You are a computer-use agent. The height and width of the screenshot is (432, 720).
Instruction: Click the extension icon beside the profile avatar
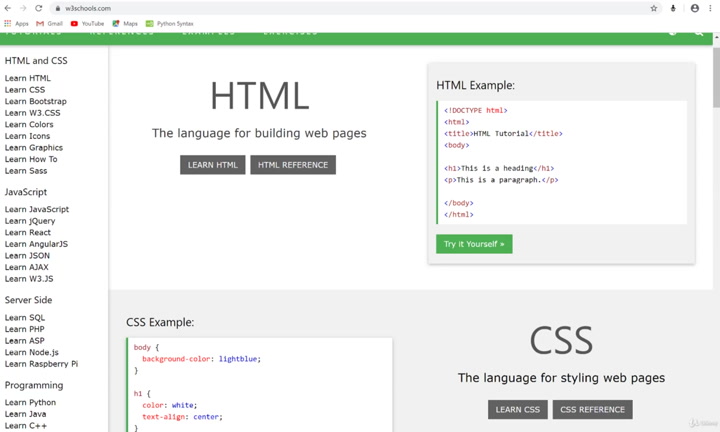[673, 8]
